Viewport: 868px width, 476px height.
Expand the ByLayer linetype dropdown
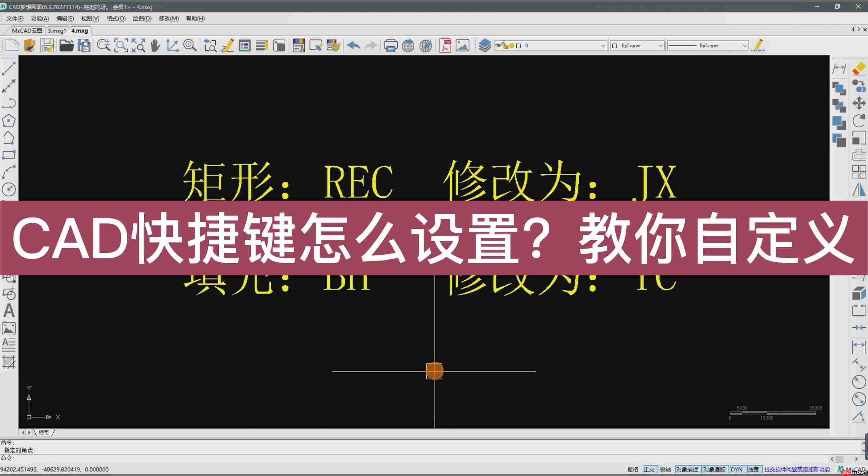[x=707, y=46]
